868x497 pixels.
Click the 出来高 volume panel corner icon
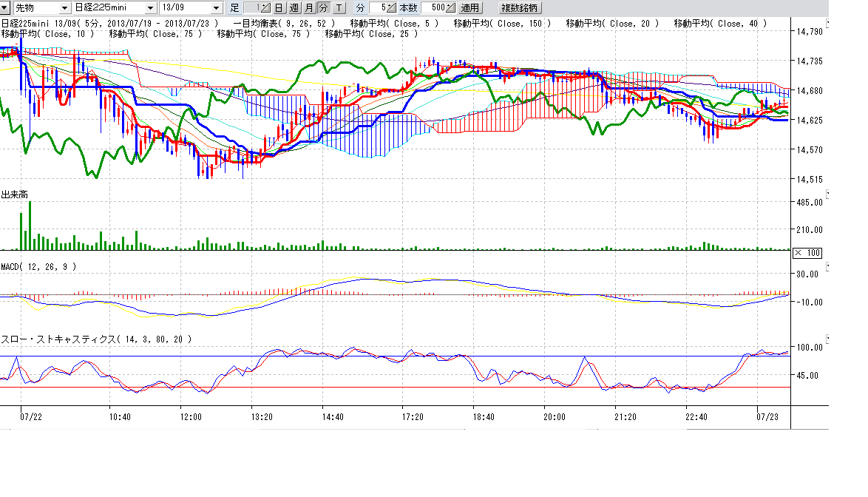pos(828,194)
